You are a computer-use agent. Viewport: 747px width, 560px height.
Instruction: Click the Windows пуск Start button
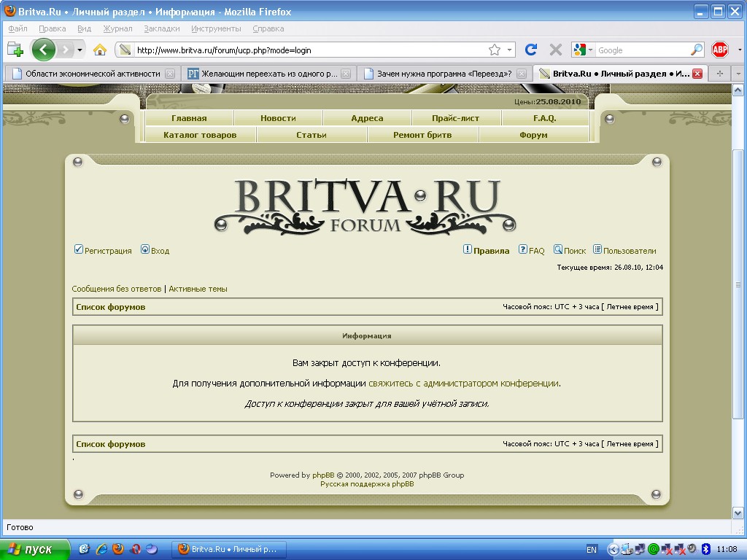(x=35, y=549)
